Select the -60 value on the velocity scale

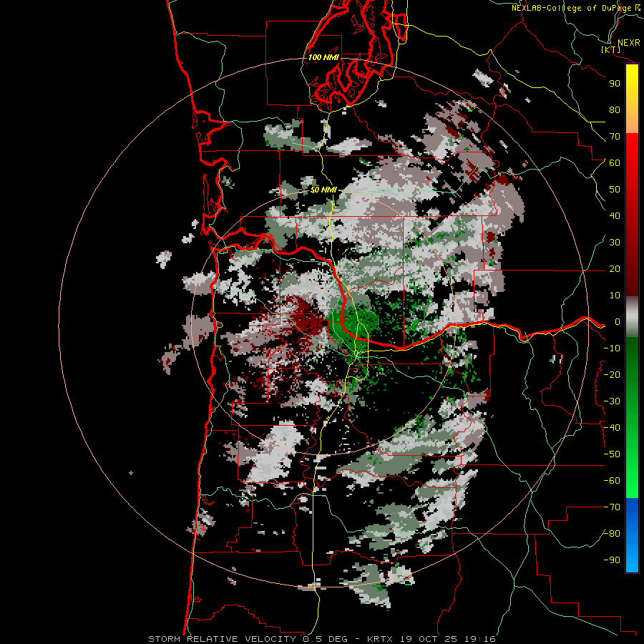click(x=612, y=481)
